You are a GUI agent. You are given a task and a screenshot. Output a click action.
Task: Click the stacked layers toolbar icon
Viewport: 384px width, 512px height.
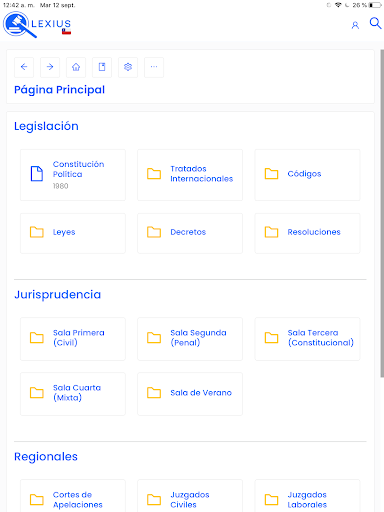(x=128, y=67)
